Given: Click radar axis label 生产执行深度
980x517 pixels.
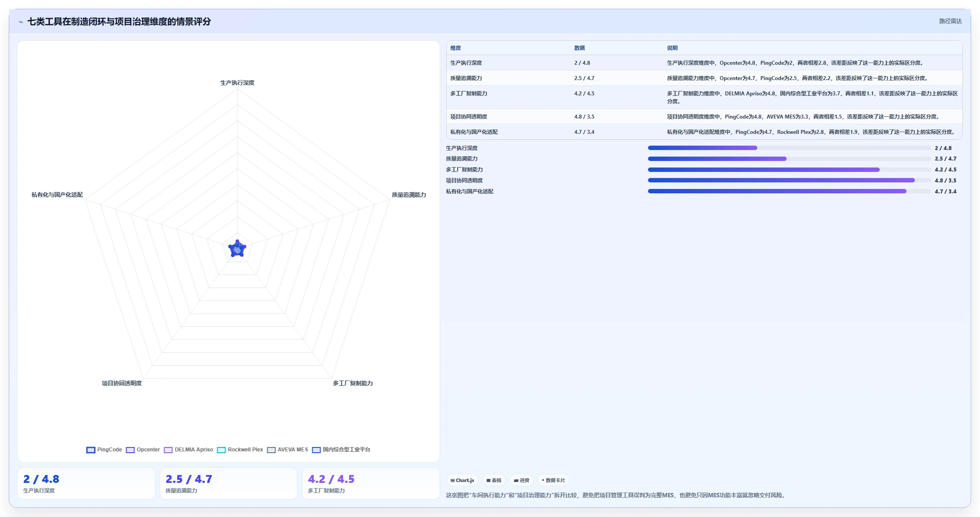Looking at the screenshot, I should pos(237,83).
